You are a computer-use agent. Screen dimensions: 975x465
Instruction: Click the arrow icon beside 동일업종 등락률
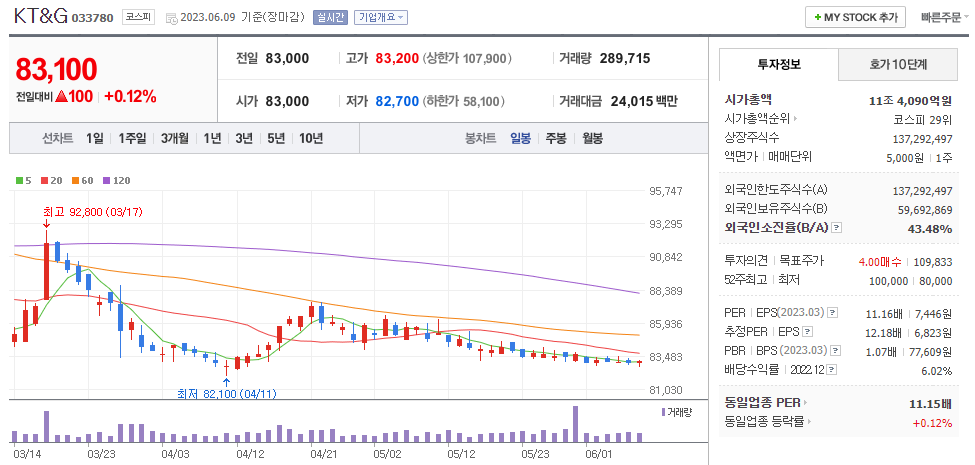point(809,422)
